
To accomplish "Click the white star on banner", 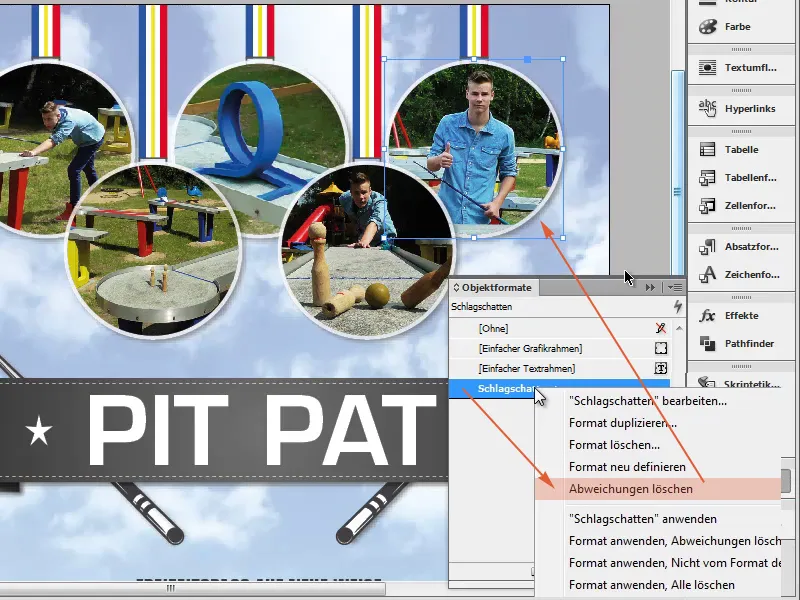I will [39, 431].
